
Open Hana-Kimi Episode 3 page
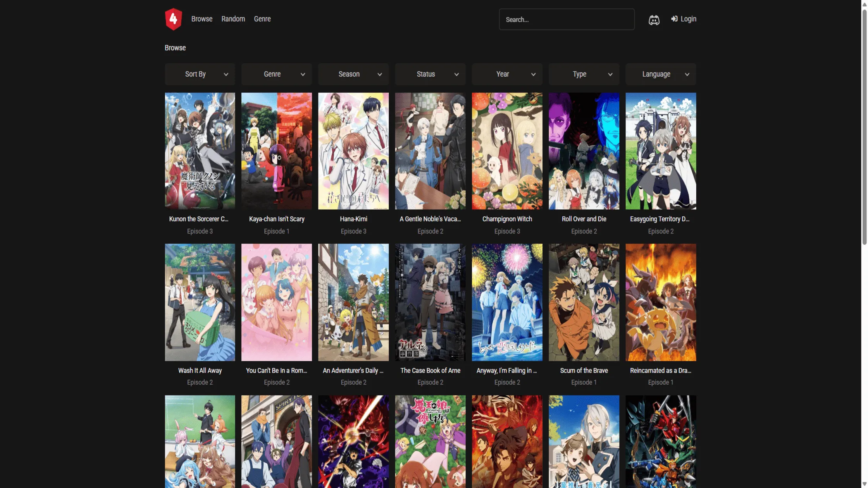point(353,151)
